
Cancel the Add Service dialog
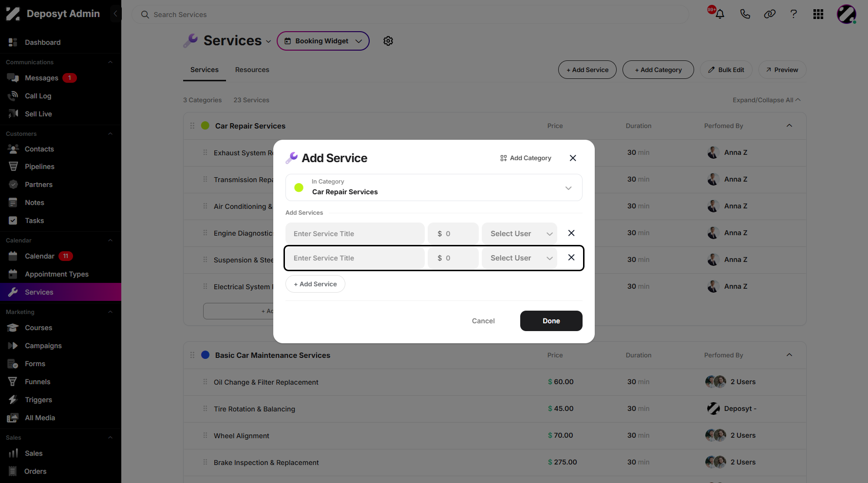483,321
